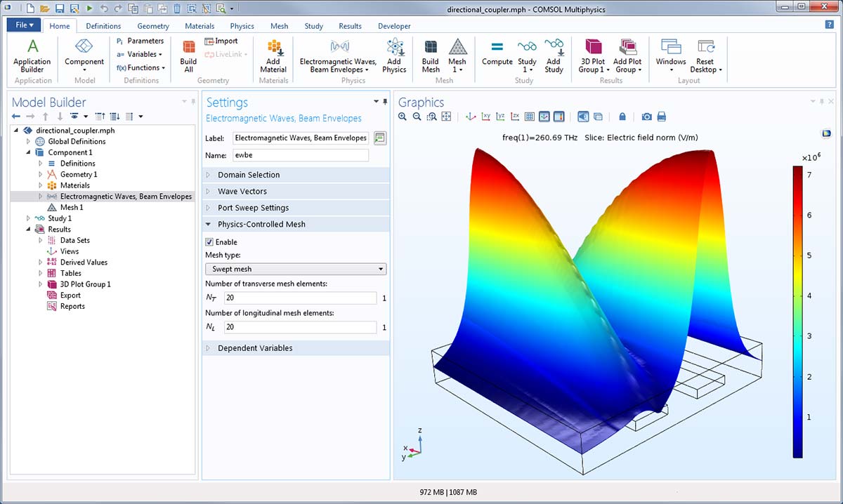
Task: Click the Add Material icon
Action: (x=273, y=55)
